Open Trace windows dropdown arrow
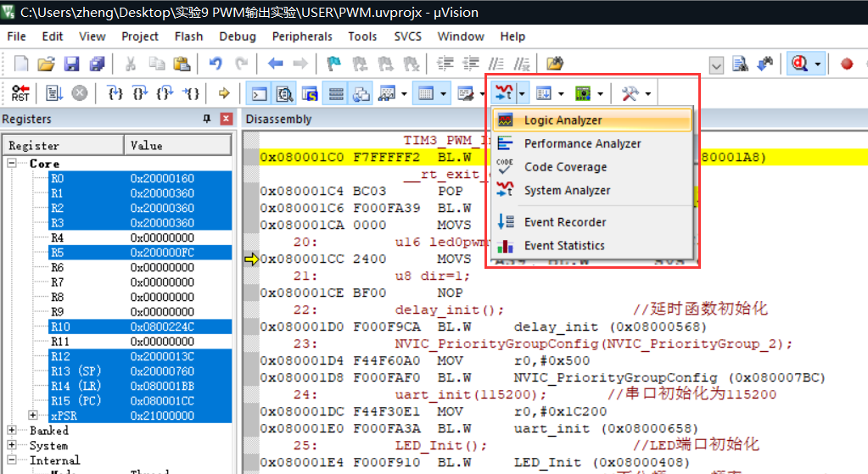 pyautogui.click(x=561, y=94)
